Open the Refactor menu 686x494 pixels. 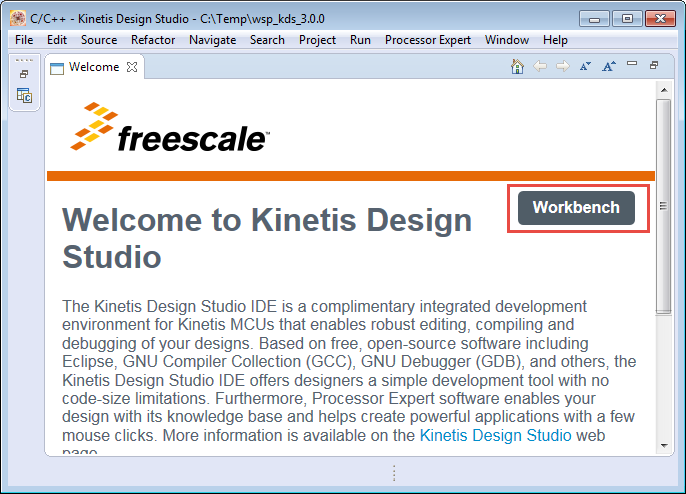153,40
